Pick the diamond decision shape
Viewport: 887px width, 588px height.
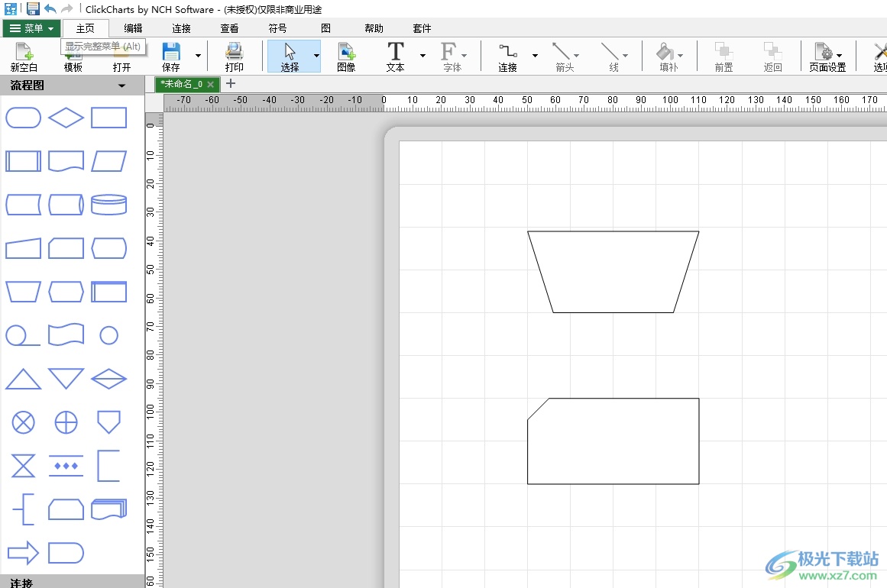[x=66, y=118]
